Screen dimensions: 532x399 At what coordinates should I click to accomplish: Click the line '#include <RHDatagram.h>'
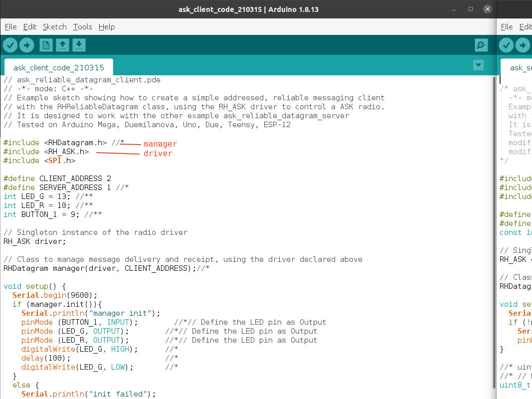point(55,143)
